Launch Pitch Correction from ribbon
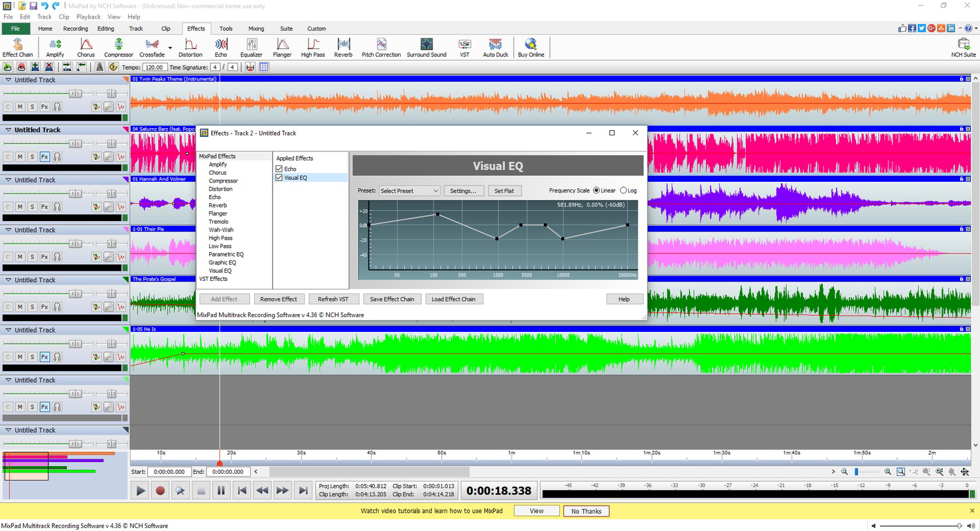Image resolution: width=980 pixels, height=531 pixels. click(x=381, y=47)
